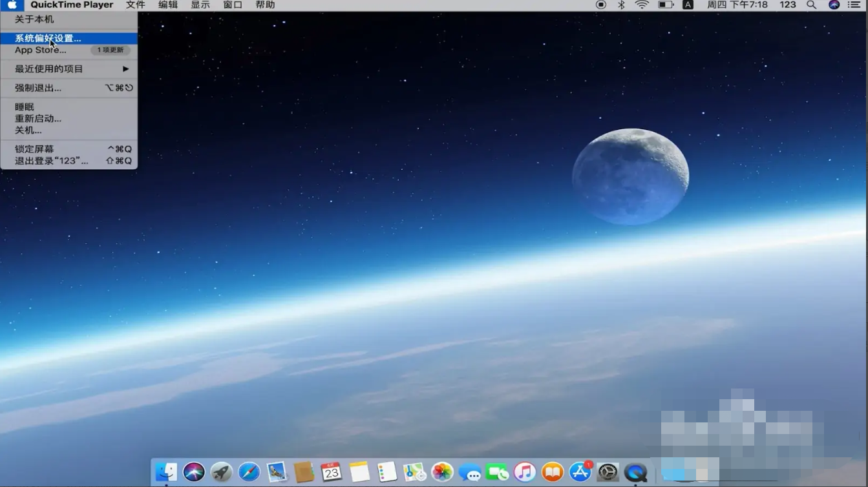Screen dimensions: 868x487
Task: Open Wi-Fi status menu in menu bar
Action: pos(641,5)
